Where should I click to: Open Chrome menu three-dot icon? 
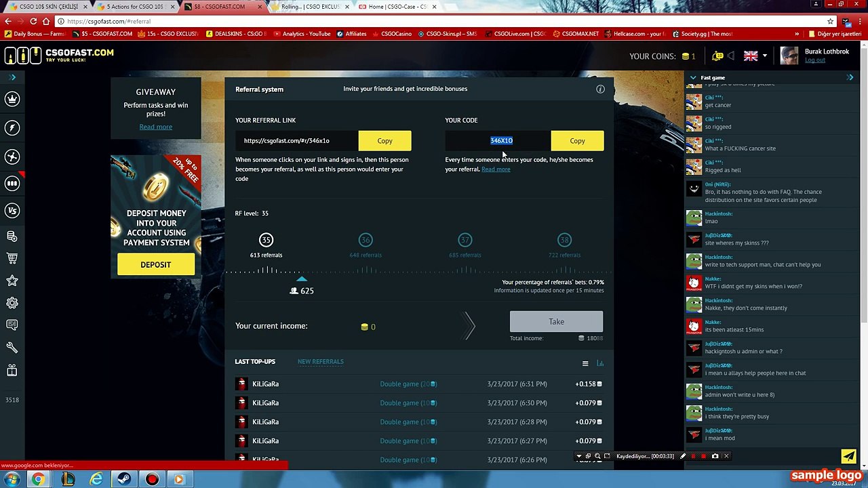pyautogui.click(x=860, y=21)
